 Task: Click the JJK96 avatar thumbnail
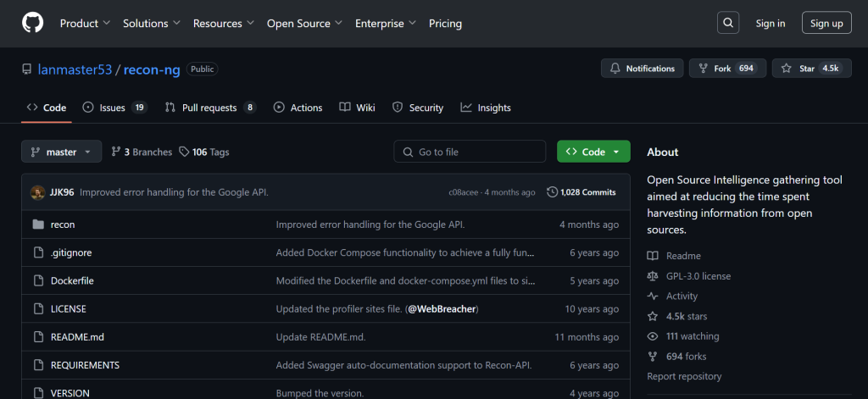[37, 192]
